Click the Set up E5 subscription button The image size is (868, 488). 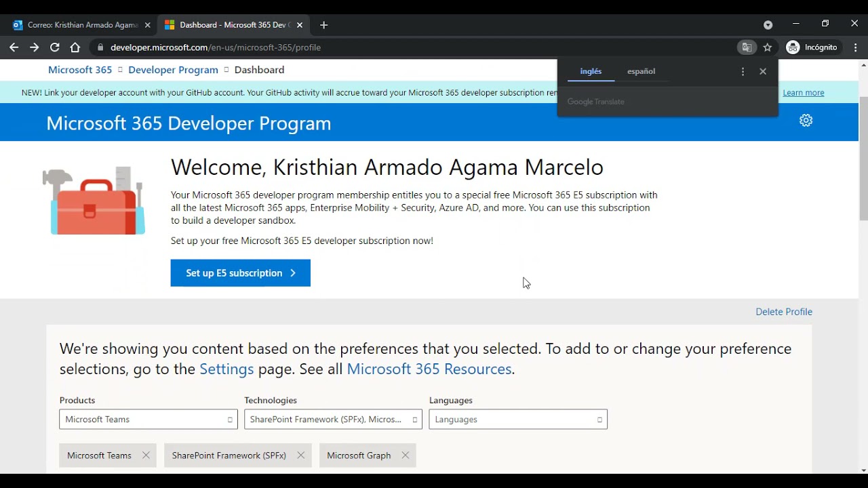coord(241,273)
